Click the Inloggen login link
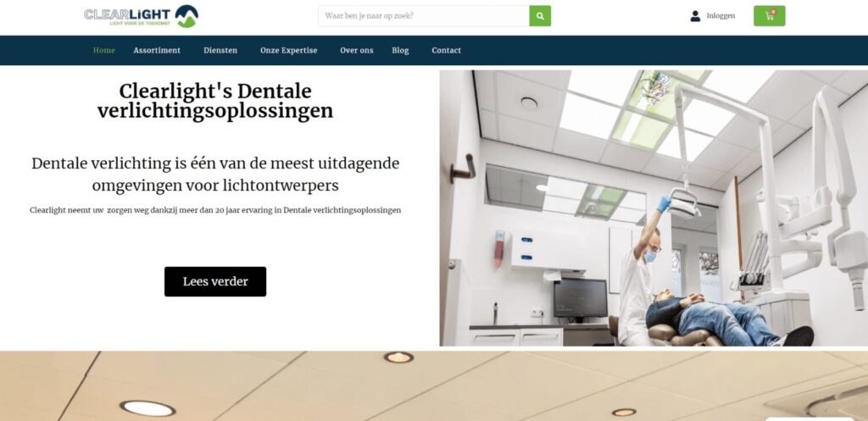This screenshot has width=868, height=421. (x=721, y=16)
